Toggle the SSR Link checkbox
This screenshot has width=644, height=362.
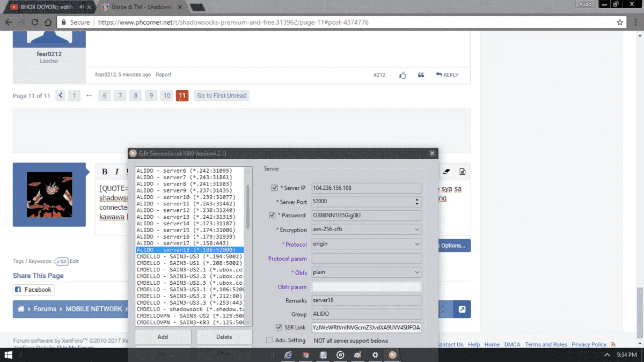click(x=279, y=327)
